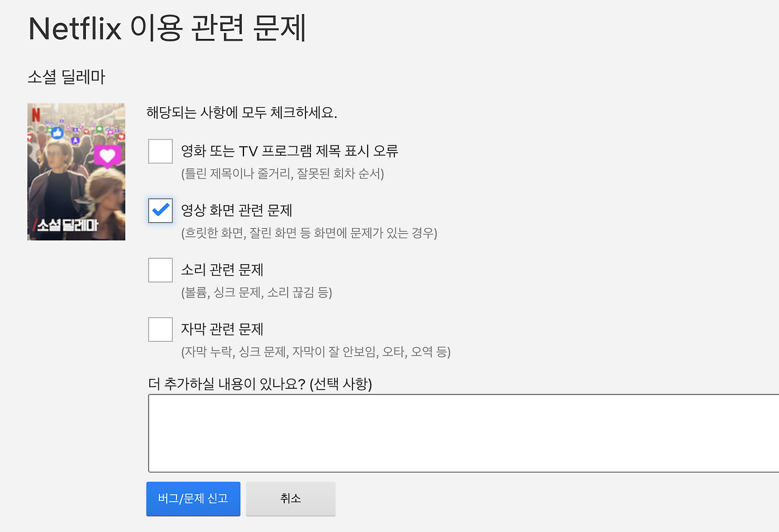Tick the 소리 관련 문제 checkbox
779x532 pixels.
point(161,270)
